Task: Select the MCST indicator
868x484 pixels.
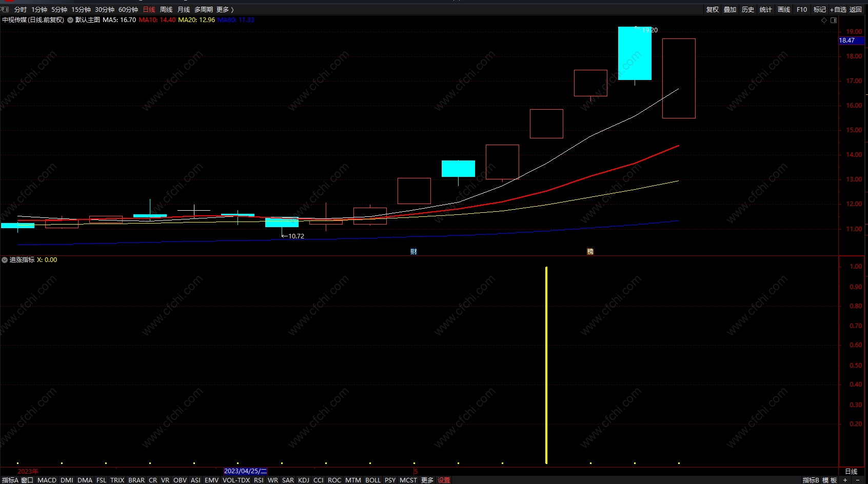Action: [408, 480]
